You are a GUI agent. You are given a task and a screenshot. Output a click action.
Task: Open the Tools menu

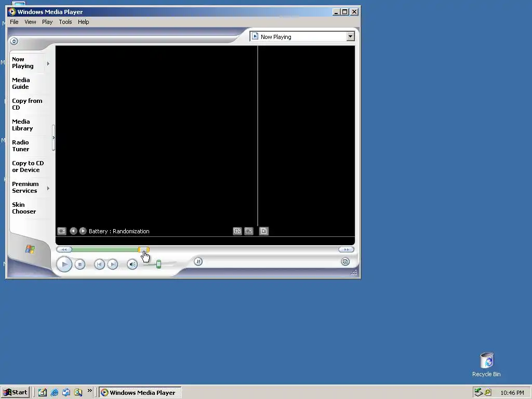coord(65,22)
